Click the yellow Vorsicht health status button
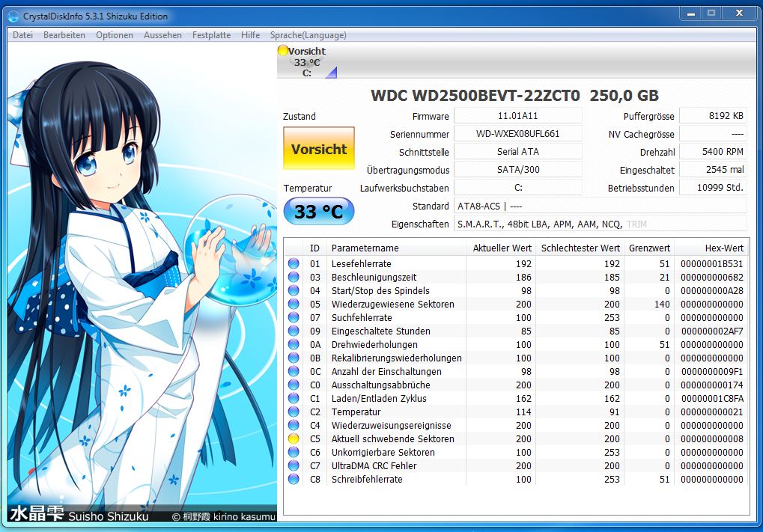The width and height of the screenshot is (763, 532). point(319,148)
